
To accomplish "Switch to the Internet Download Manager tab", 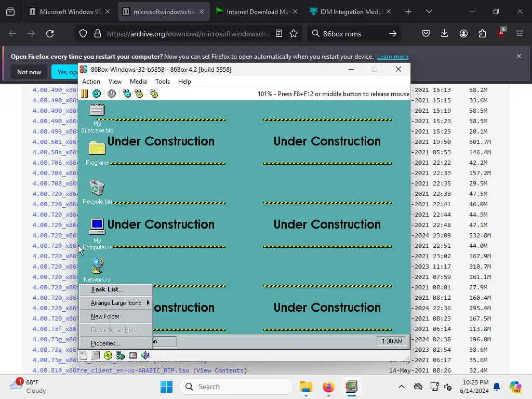I will tap(257, 11).
